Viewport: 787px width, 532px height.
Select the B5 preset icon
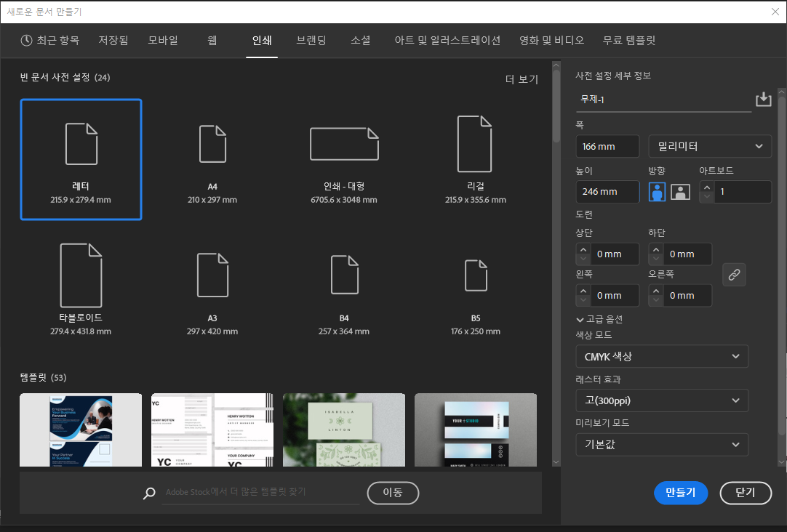click(476, 275)
